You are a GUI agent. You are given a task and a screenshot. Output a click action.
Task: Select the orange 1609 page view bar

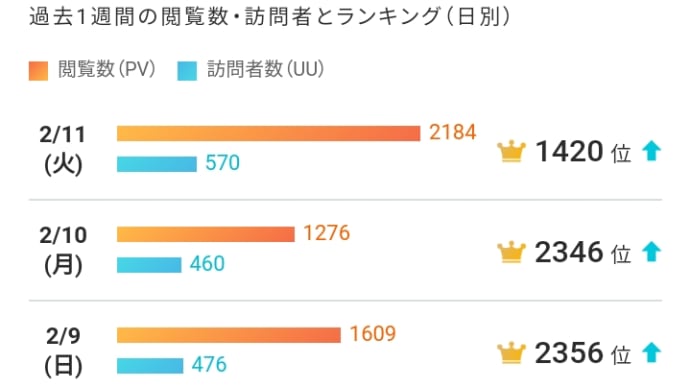(229, 335)
